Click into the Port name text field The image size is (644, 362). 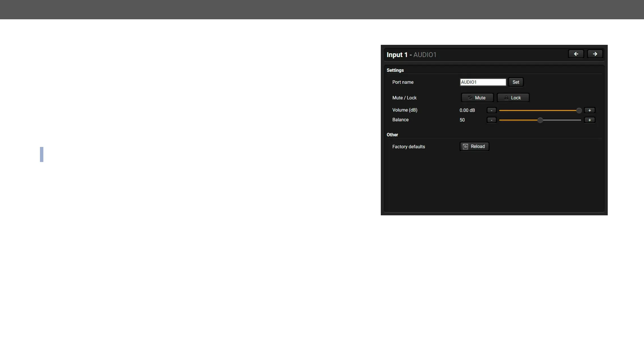(x=483, y=82)
